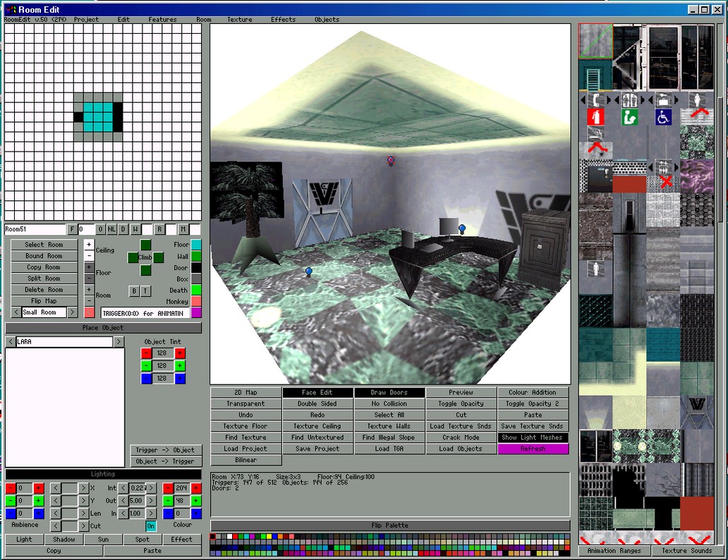This screenshot has width=728, height=560.
Task: Click the right Climb direction square
Action: click(158, 257)
